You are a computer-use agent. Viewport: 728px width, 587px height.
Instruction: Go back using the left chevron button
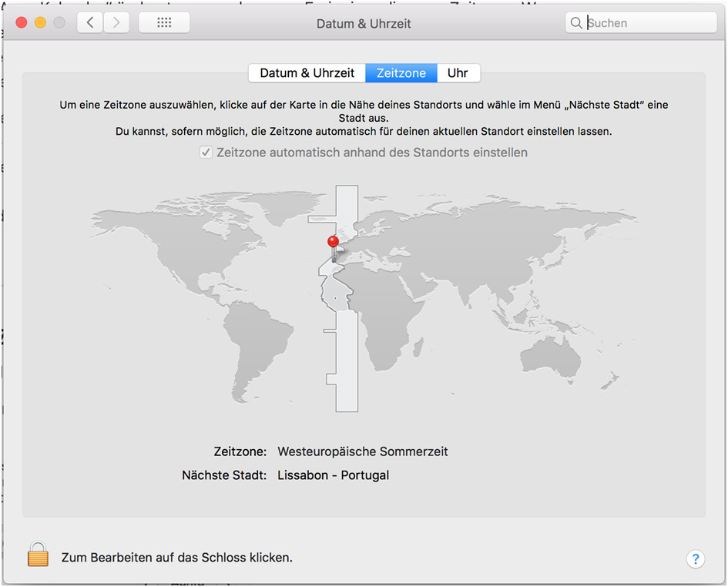(x=90, y=23)
